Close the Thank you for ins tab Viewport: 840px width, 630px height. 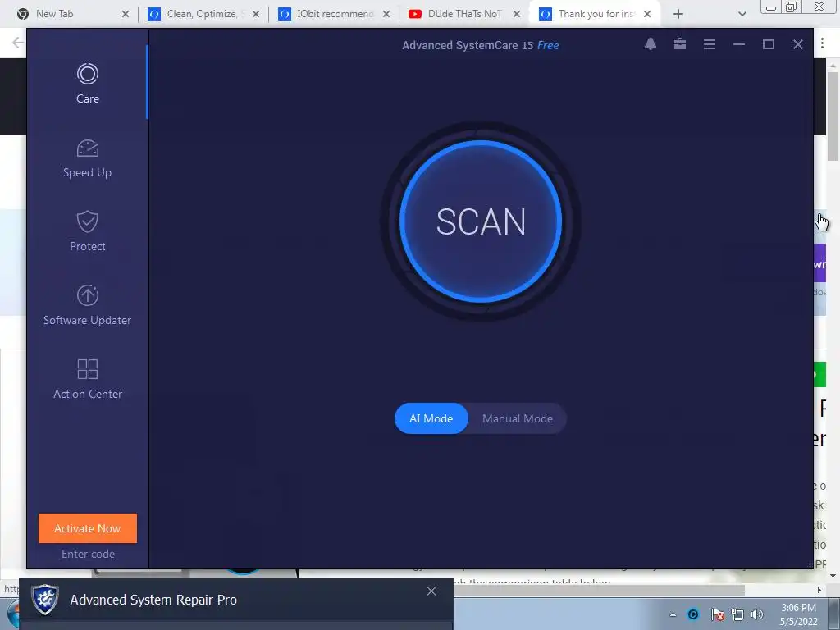tap(647, 14)
